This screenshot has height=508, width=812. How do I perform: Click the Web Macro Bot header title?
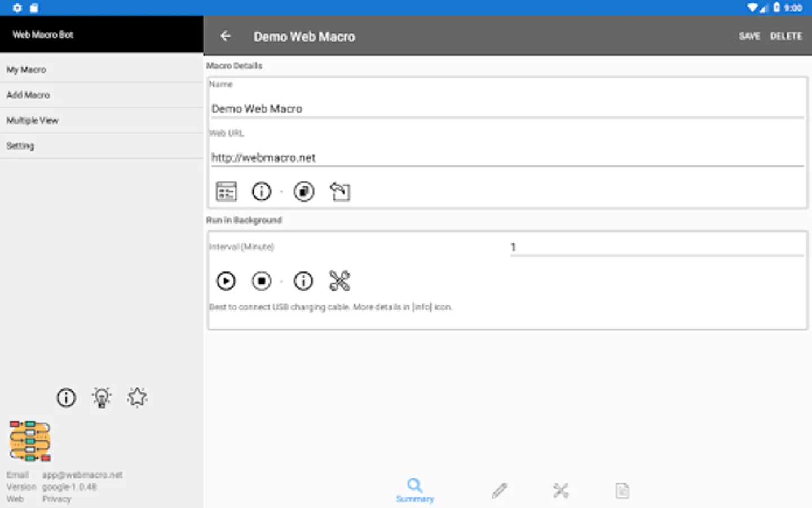[x=43, y=35]
